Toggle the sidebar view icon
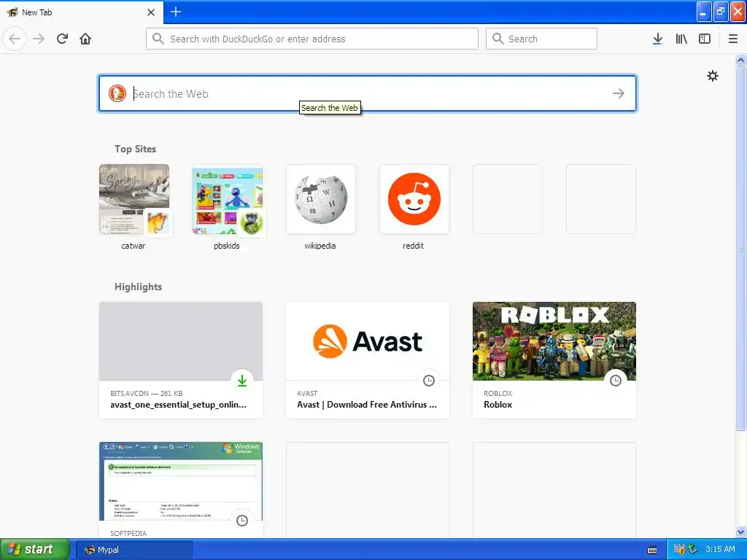 coord(705,39)
